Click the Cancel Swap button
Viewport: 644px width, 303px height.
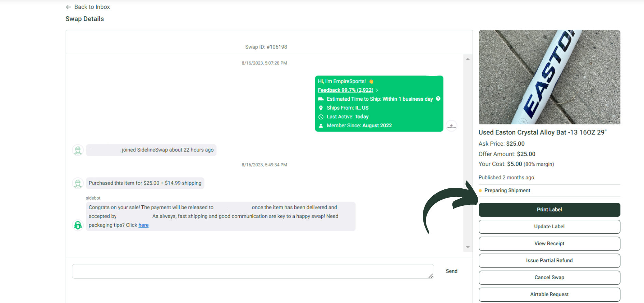[549, 277]
